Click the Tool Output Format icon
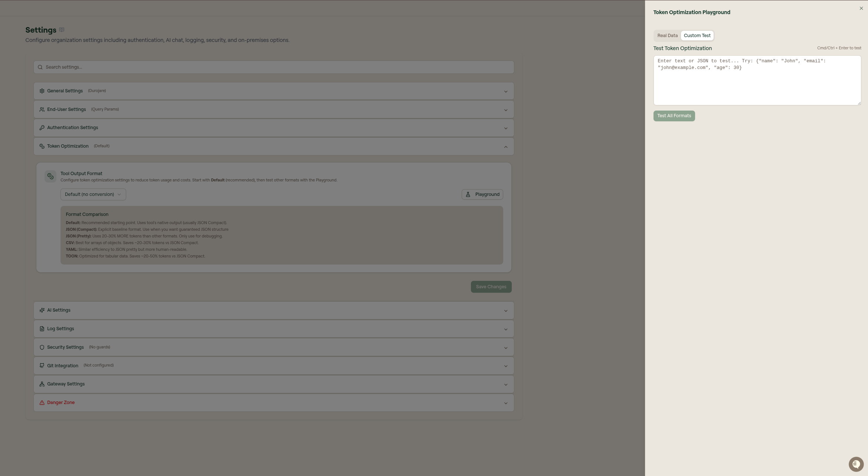 pyautogui.click(x=50, y=176)
